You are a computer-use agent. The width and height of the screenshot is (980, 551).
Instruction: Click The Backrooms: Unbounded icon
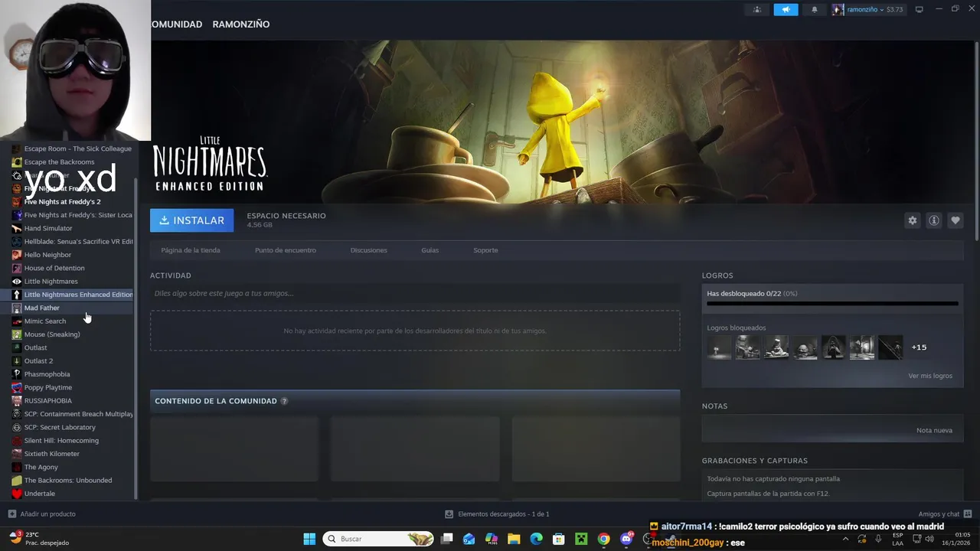tap(17, 481)
